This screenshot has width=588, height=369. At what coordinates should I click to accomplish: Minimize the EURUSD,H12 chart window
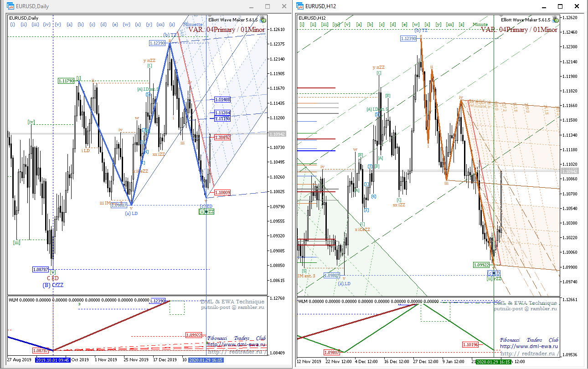tap(544, 6)
